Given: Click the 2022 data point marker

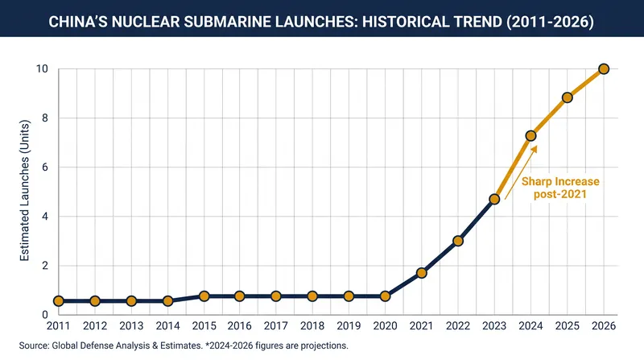Looking at the screenshot, I should [x=458, y=241].
